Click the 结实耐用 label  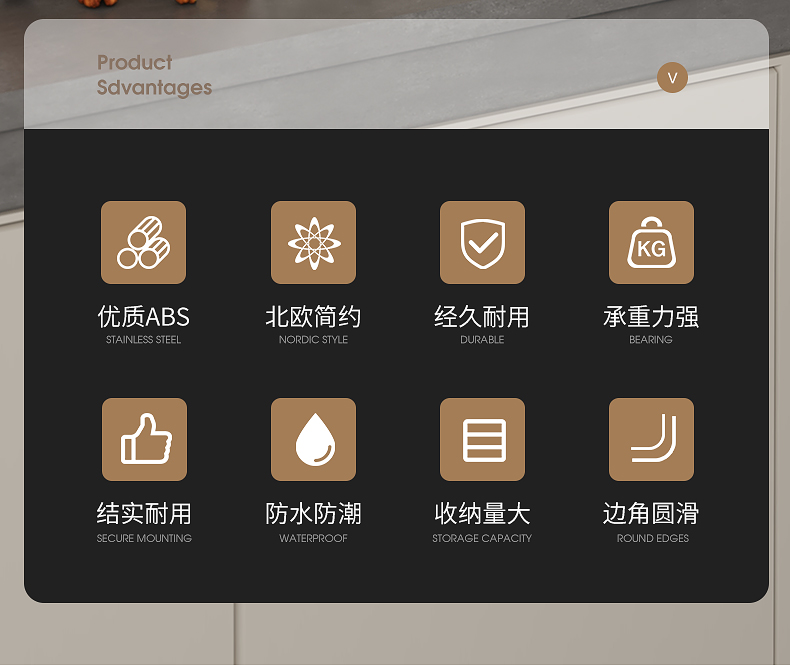[144, 514]
